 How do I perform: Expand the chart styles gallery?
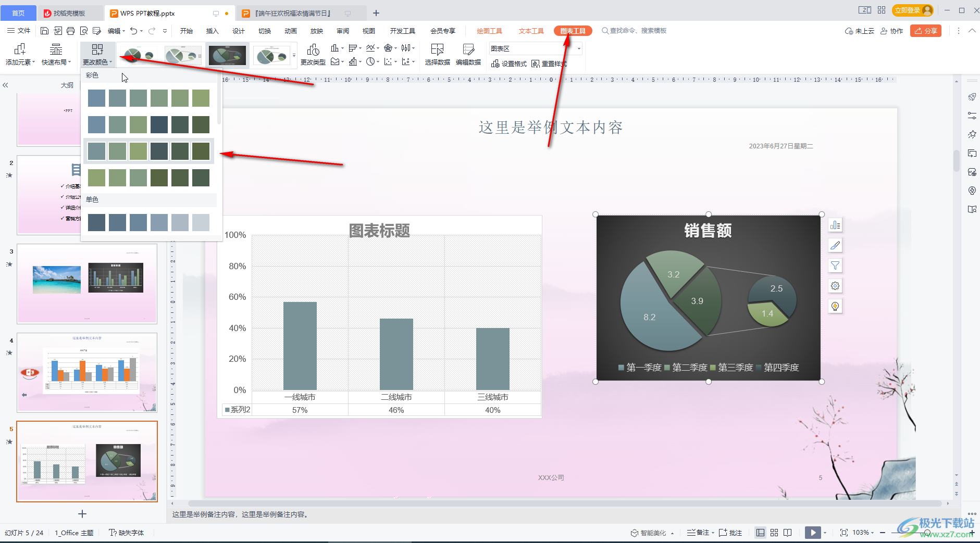(x=294, y=55)
